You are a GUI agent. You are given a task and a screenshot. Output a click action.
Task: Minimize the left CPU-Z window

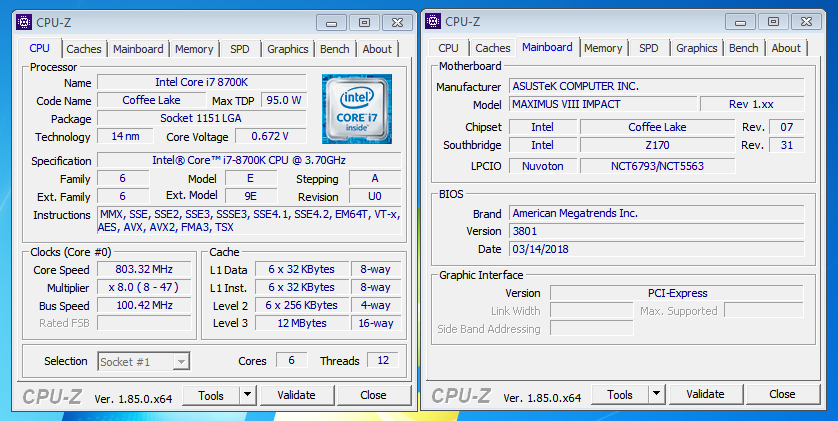[332, 23]
